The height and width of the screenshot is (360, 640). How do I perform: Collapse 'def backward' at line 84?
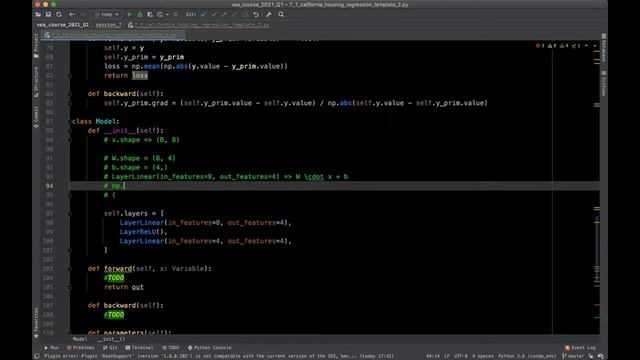(x=70, y=94)
